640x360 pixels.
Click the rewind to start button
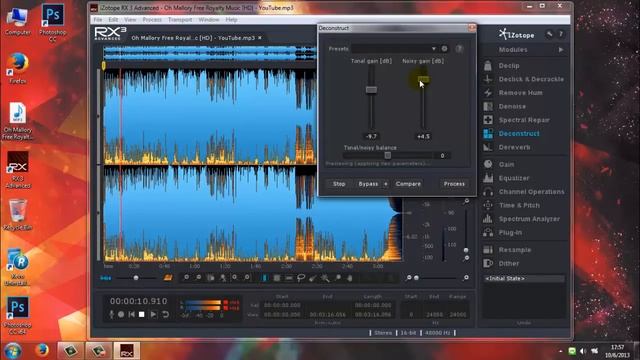coord(131,314)
